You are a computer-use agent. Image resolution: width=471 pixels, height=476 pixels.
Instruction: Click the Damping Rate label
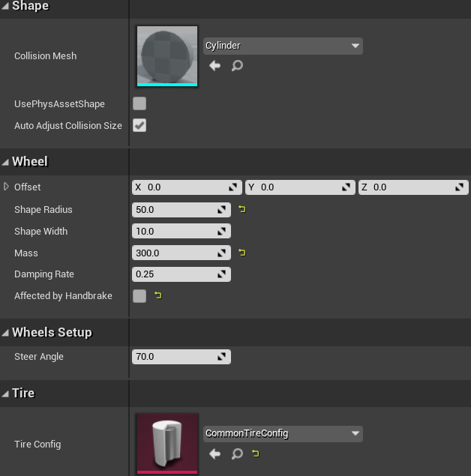tap(44, 274)
